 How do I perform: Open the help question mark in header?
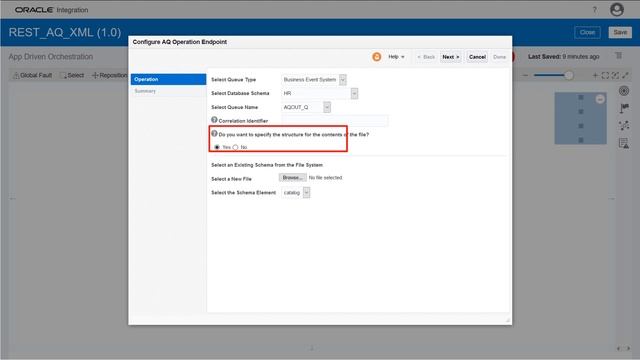tap(594, 10)
